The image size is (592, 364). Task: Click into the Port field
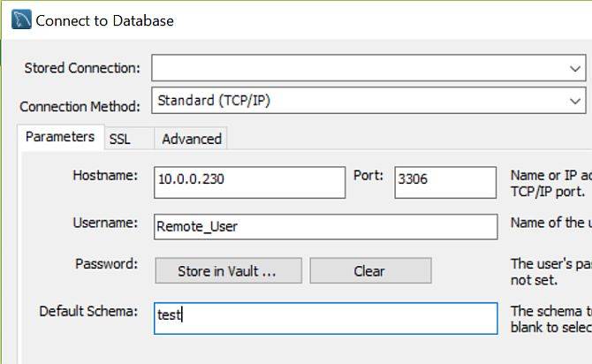(444, 181)
